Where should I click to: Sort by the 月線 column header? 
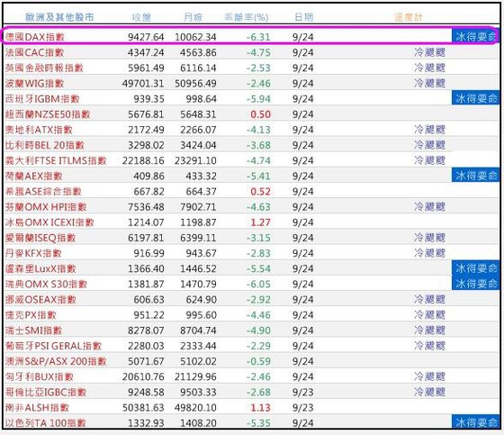(193, 17)
